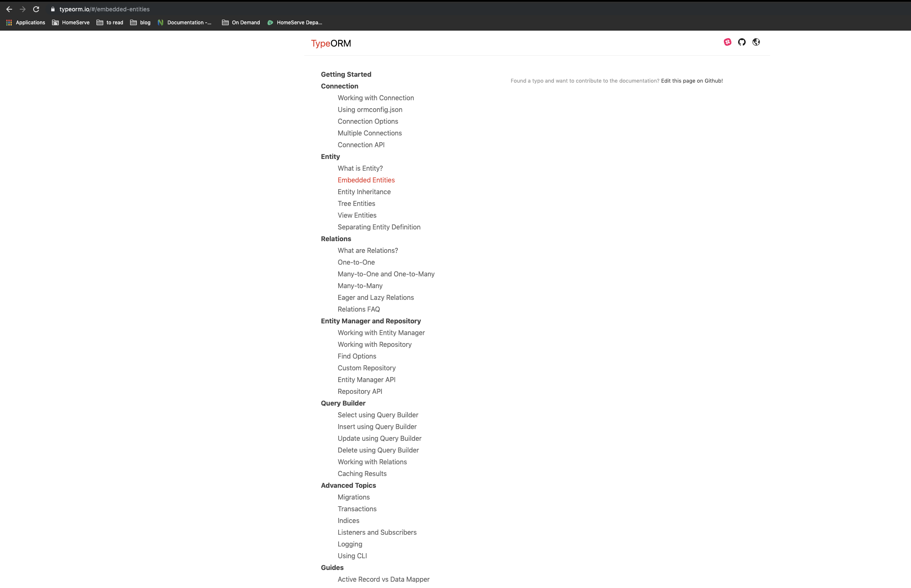Open Many-to-One and One-to-Many page

point(386,274)
